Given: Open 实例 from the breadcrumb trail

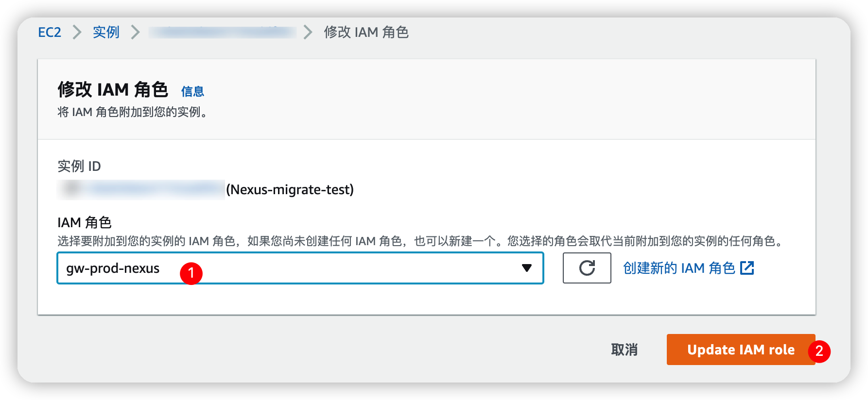Looking at the screenshot, I should tap(105, 32).
